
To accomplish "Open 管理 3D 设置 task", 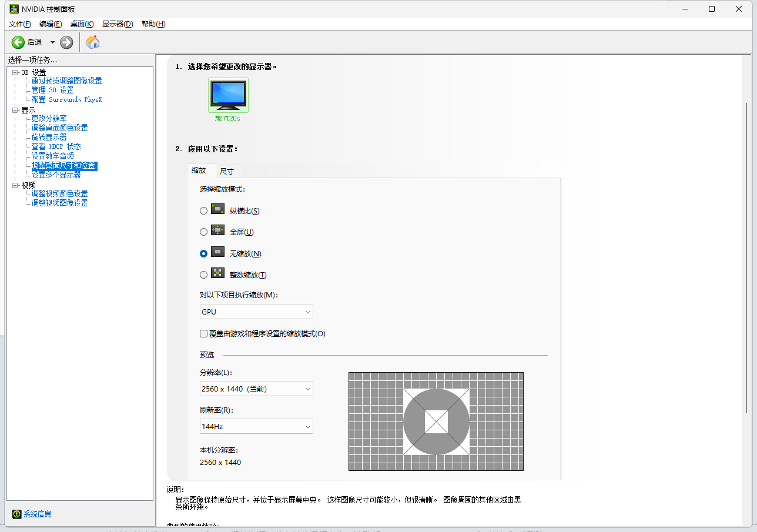I will pyautogui.click(x=53, y=90).
